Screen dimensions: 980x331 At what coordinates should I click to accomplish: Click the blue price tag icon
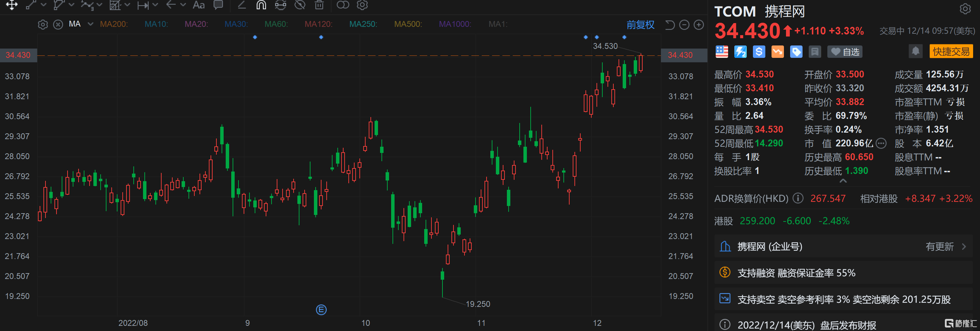coord(796,52)
